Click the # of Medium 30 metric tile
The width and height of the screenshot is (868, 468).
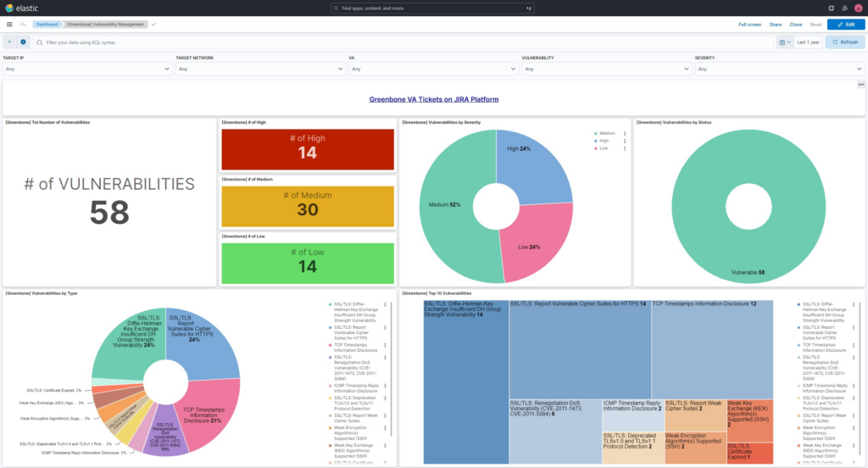pyautogui.click(x=308, y=207)
